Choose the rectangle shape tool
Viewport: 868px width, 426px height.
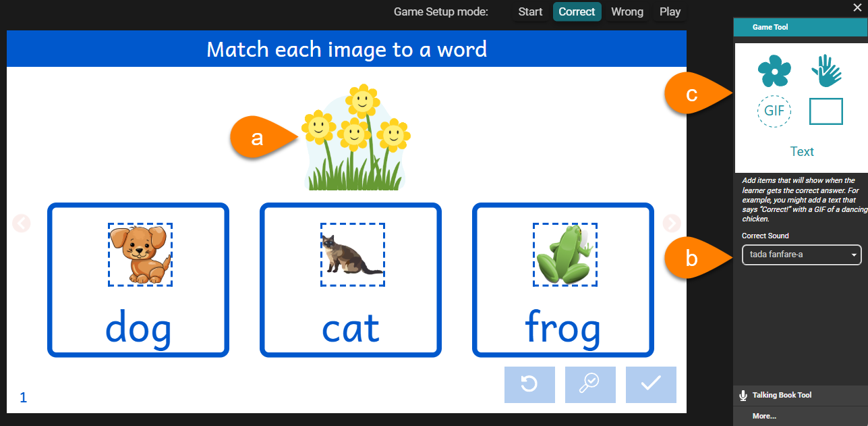click(x=826, y=111)
